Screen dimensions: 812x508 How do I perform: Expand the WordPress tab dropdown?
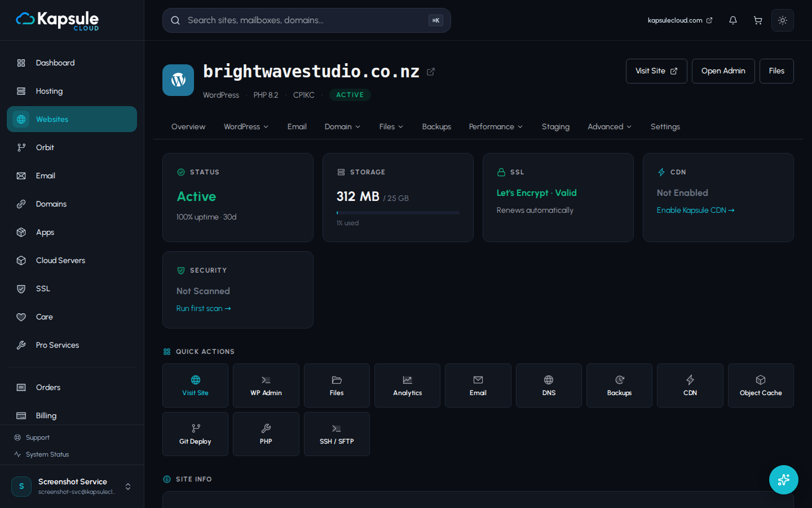coord(246,126)
